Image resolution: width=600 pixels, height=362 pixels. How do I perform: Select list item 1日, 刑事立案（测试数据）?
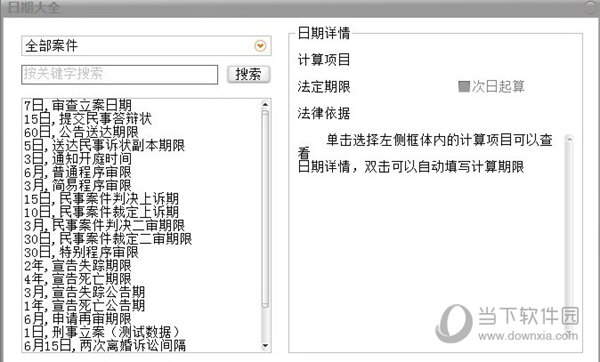[x=102, y=332]
